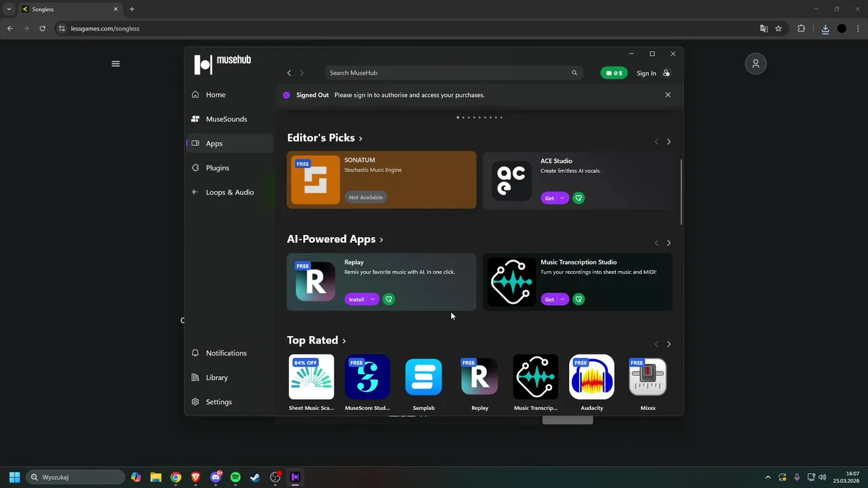Click the MuseHub logo
Screen dimensions: 868x488
222,64
